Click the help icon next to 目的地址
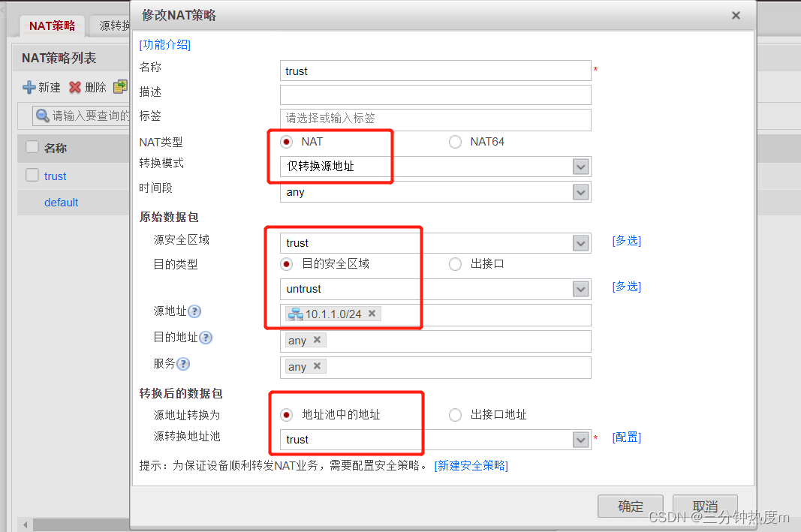Screen dimensions: 801x532 click(x=206, y=338)
